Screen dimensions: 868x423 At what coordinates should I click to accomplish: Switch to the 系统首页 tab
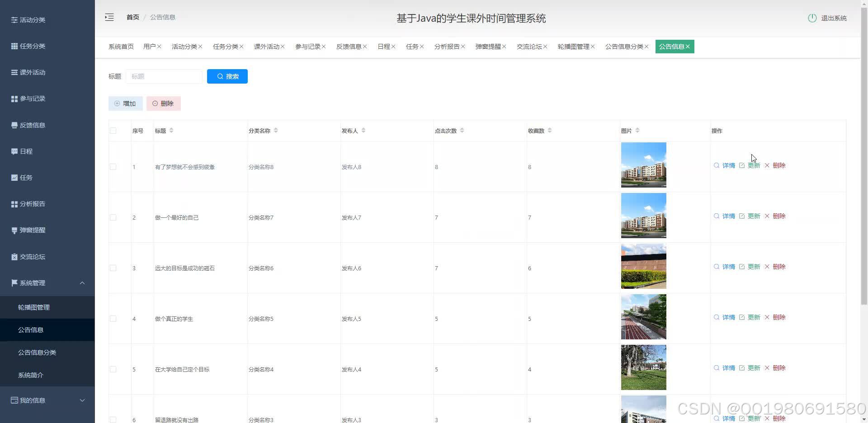pos(120,46)
